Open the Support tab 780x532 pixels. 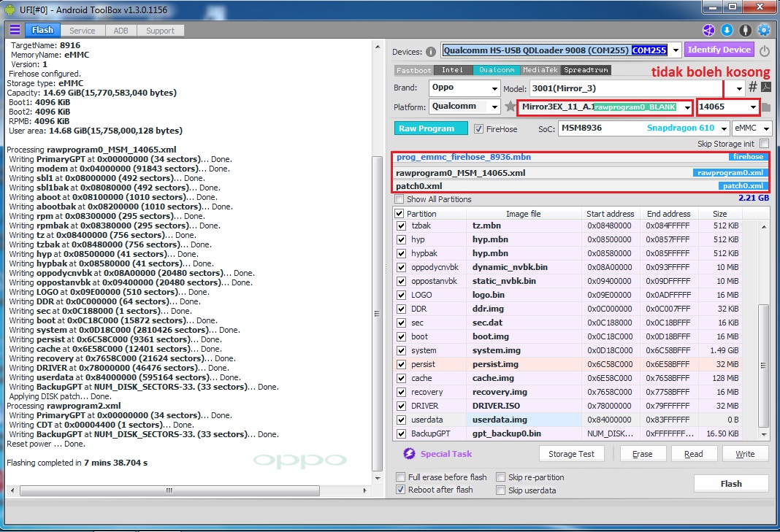click(160, 31)
